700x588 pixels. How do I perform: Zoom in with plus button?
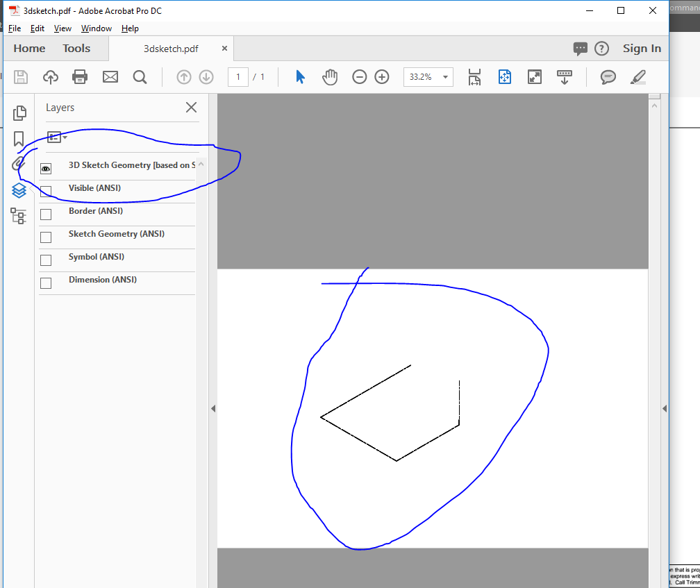coord(382,77)
